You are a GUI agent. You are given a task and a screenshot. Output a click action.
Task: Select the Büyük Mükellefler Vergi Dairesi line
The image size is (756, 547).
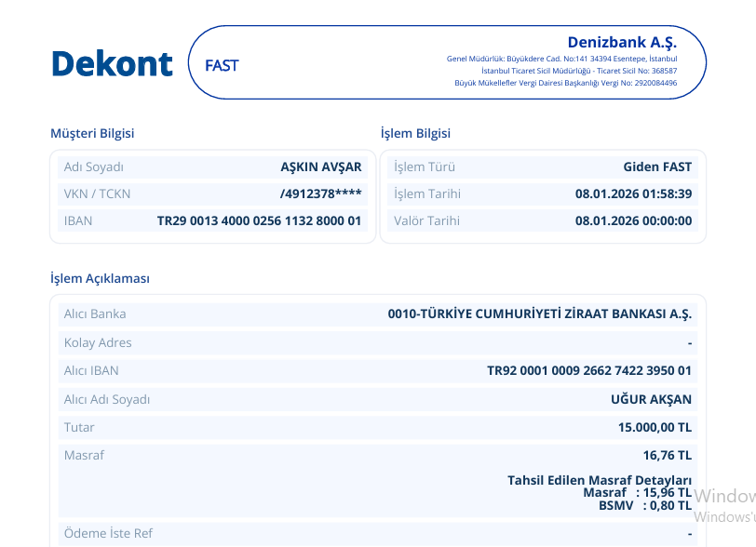click(565, 83)
